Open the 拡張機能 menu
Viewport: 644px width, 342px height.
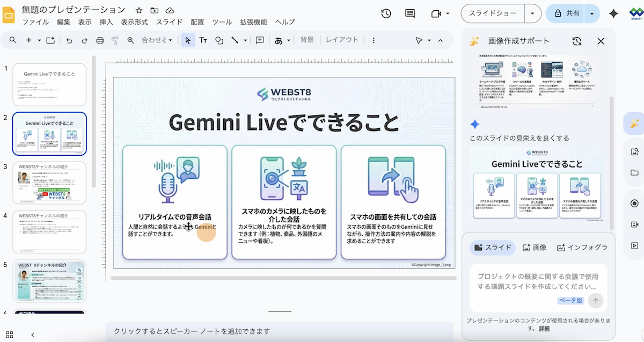[253, 22]
